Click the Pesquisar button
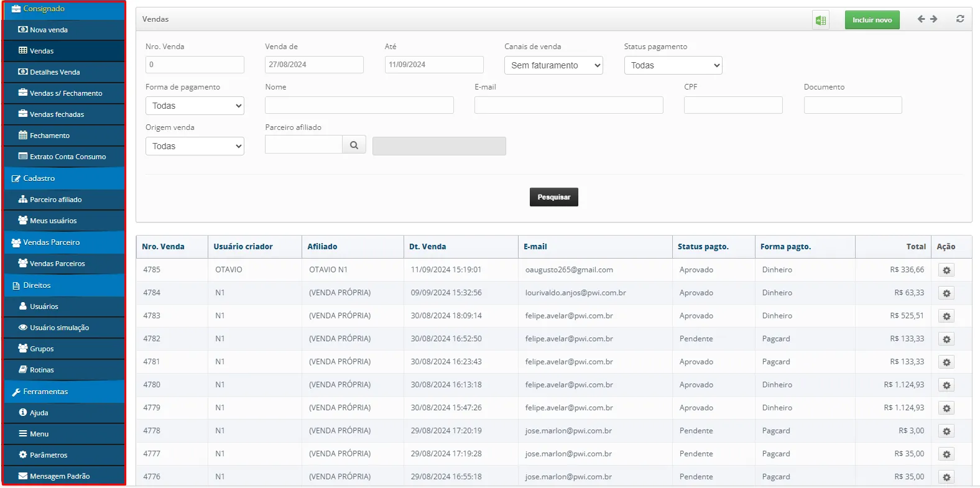The height and width of the screenshot is (488, 980). click(x=553, y=197)
